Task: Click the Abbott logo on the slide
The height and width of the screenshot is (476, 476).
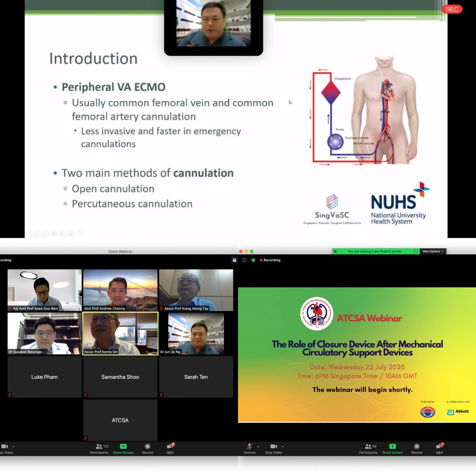Action: [458, 412]
